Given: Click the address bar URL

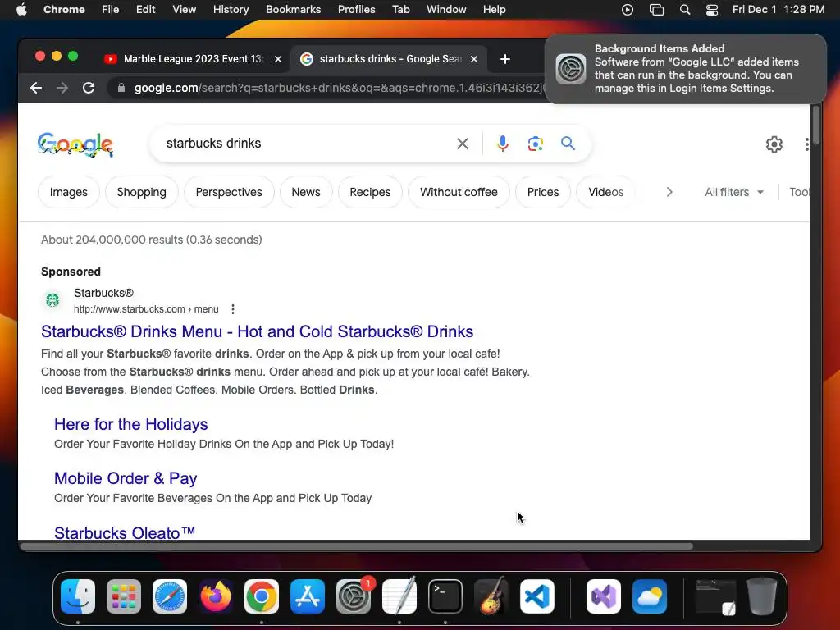Looking at the screenshot, I should [339, 88].
